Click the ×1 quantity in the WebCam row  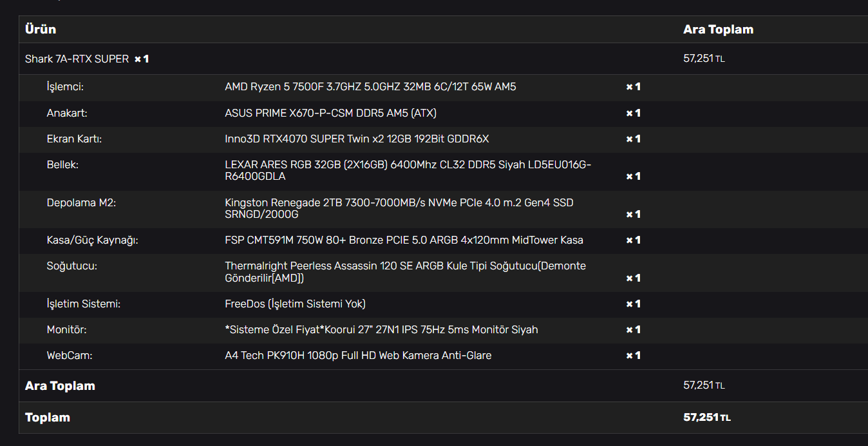tap(633, 355)
